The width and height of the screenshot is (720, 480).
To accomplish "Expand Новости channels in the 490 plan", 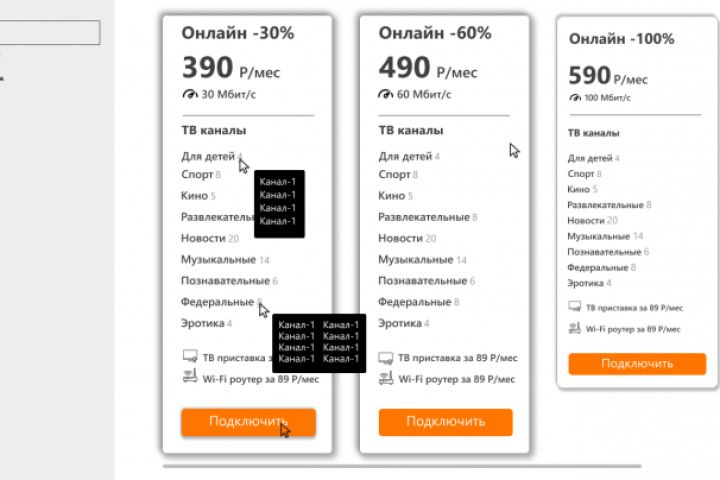I will [x=400, y=239].
